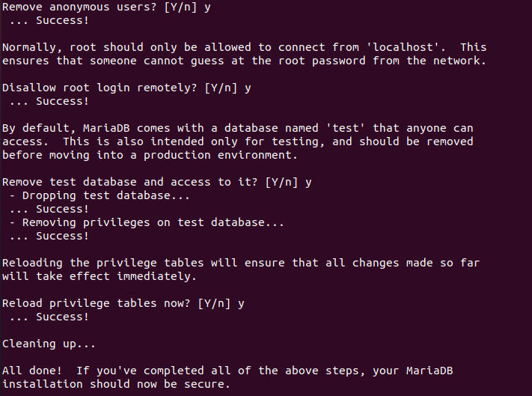Click the 'Cleaning up...' line

tap(49, 344)
